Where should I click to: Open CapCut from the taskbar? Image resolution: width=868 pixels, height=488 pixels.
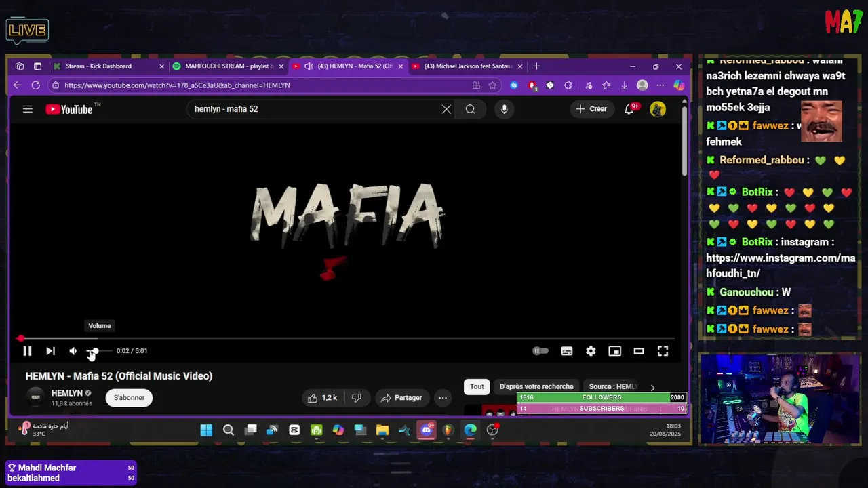tap(294, 430)
